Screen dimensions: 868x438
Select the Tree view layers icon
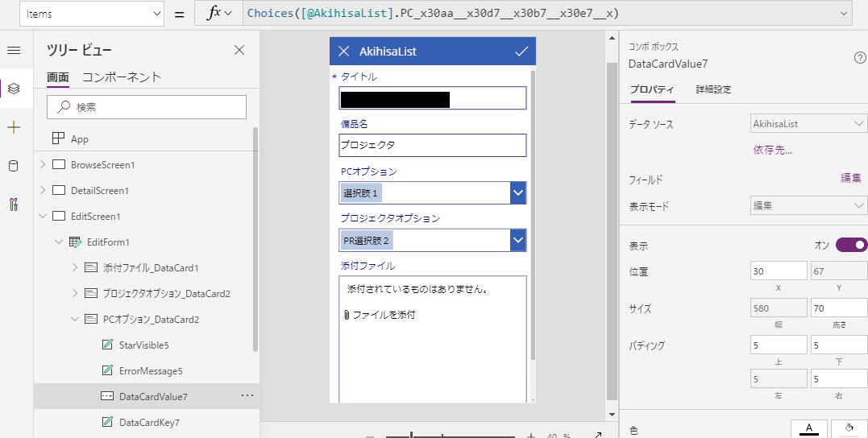(x=14, y=89)
